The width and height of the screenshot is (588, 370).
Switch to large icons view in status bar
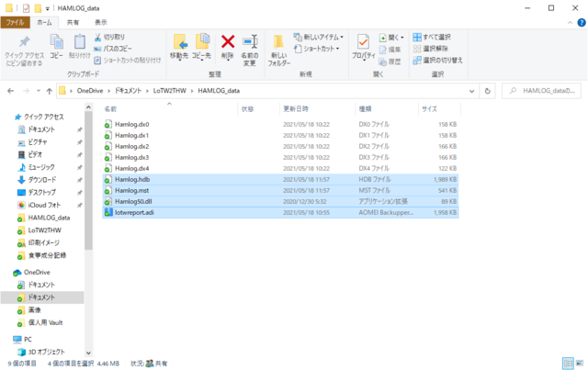coord(580,363)
